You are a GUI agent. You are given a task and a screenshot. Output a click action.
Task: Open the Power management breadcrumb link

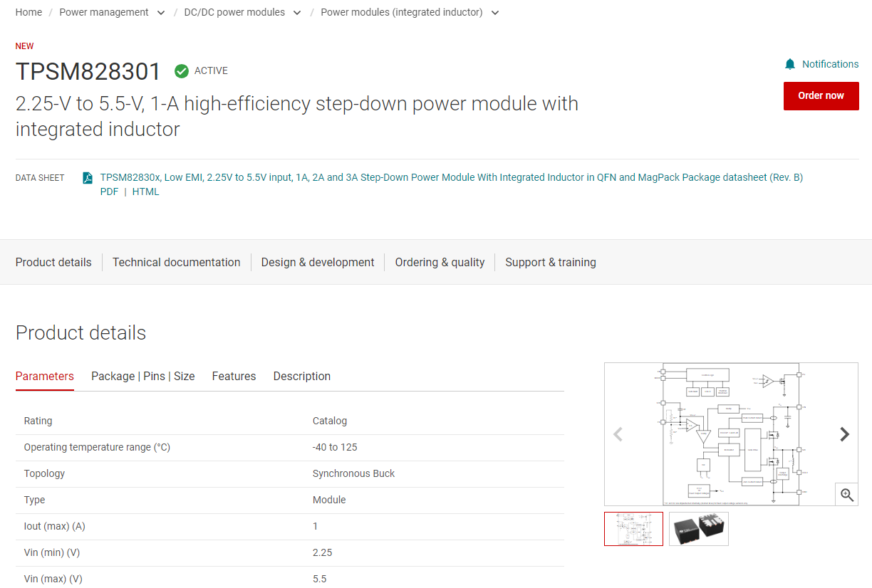104,12
